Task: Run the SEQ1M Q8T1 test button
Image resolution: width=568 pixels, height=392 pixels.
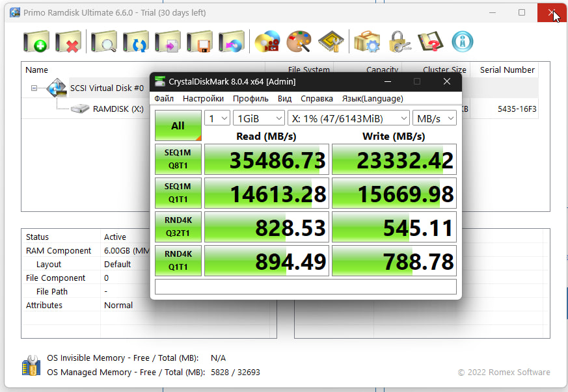Action: coord(178,159)
